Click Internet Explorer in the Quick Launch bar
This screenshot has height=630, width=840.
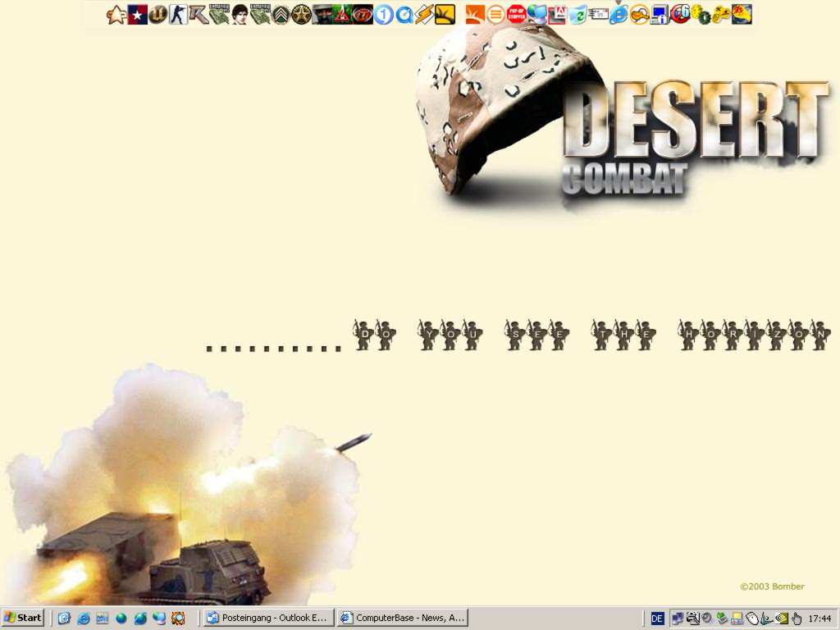[x=83, y=619]
